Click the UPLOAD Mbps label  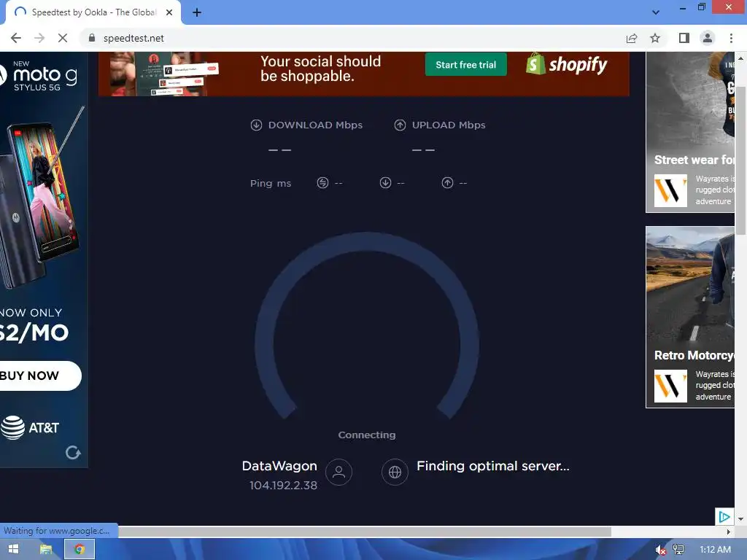click(449, 125)
